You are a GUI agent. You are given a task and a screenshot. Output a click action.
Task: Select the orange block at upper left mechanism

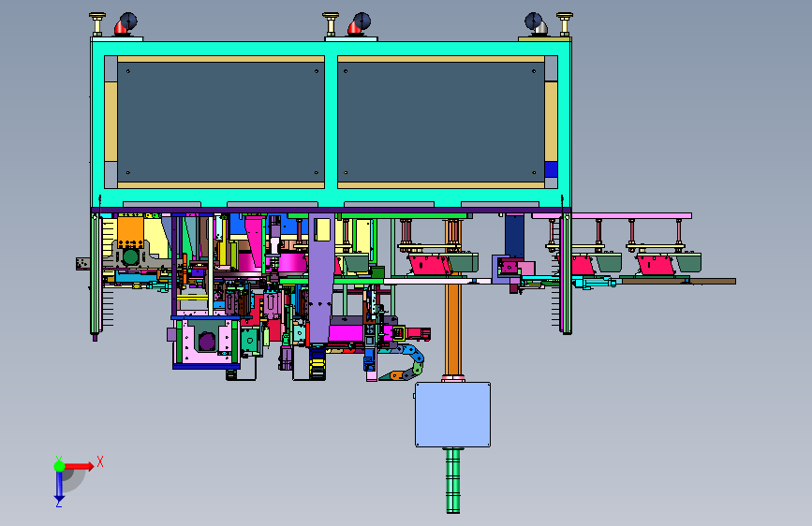(130, 231)
